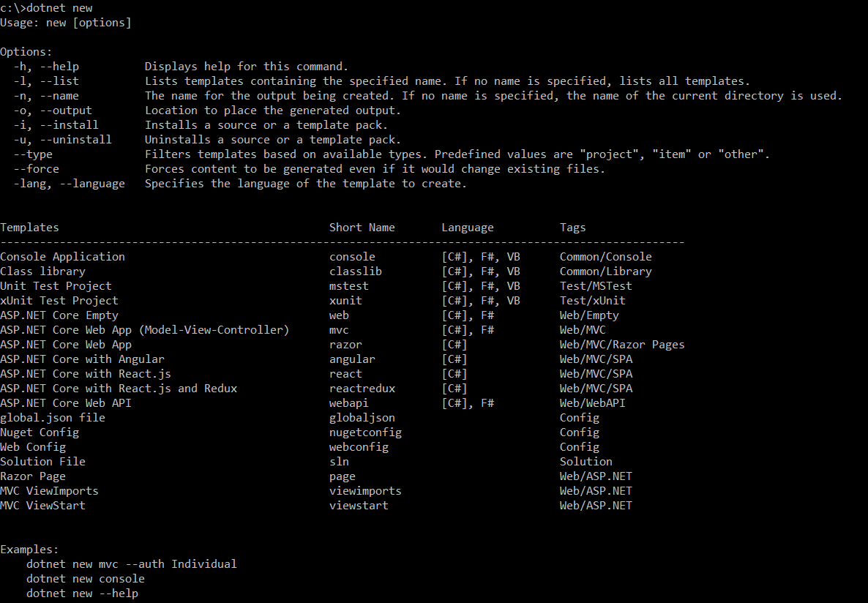Image resolution: width=868 pixels, height=603 pixels.
Task: Click the short name 'reactredux'
Action: tap(362, 389)
